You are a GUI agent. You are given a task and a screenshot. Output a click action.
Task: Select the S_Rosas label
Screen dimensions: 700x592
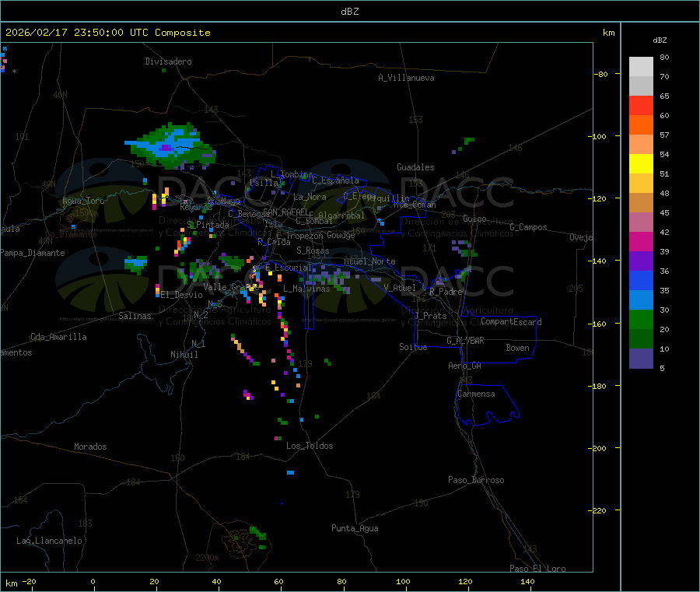(313, 250)
